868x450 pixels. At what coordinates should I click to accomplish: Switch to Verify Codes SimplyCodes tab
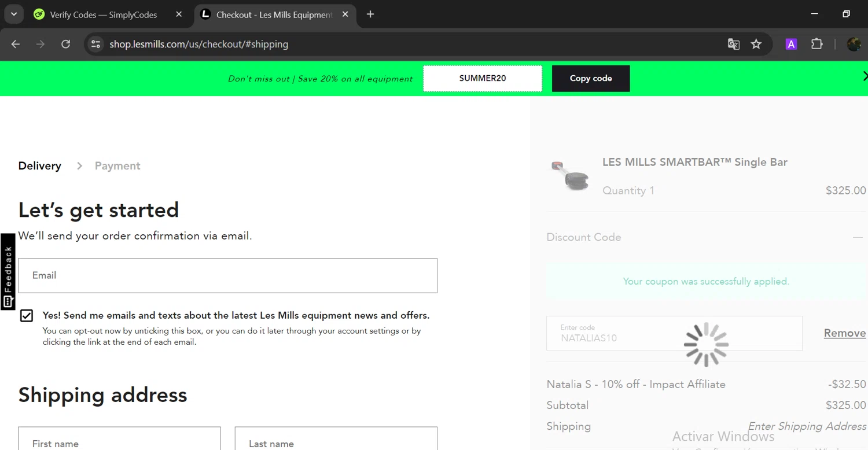pyautogui.click(x=103, y=14)
